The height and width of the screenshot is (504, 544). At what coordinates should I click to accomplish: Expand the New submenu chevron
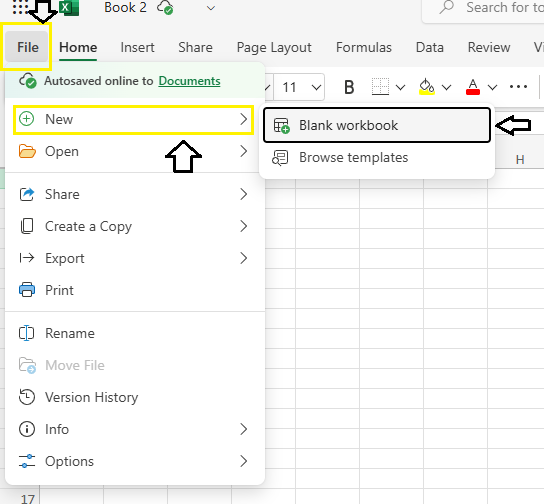(244, 119)
